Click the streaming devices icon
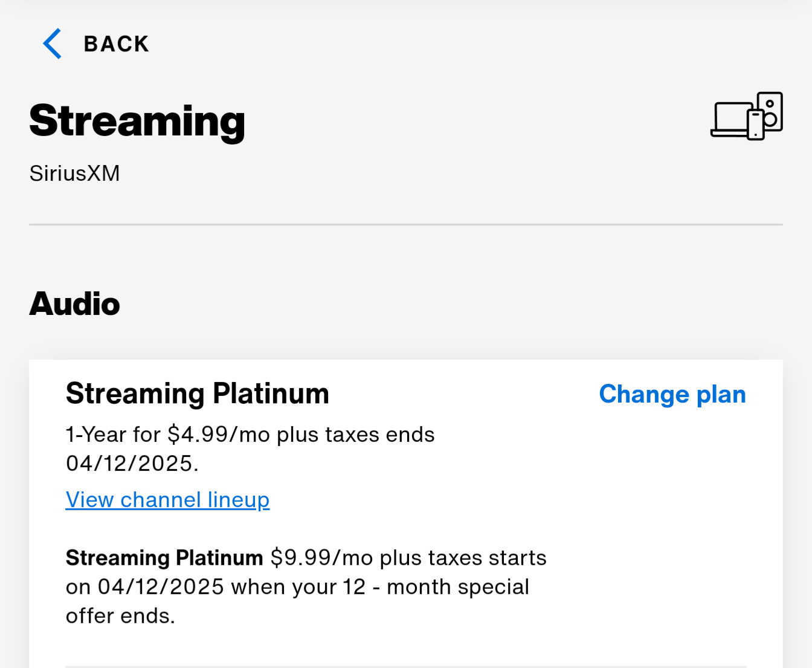 coord(747,116)
